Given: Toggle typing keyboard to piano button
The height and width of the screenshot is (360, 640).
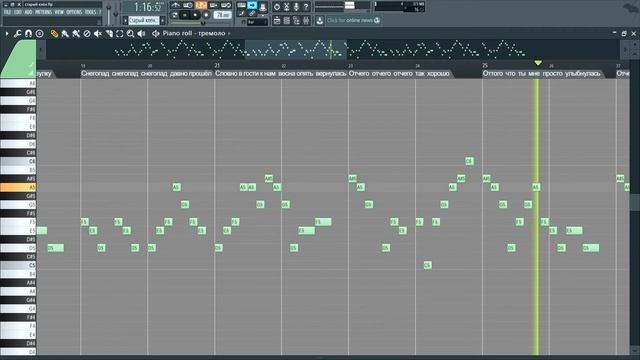Looking at the screenshot, I should tap(241, 5).
